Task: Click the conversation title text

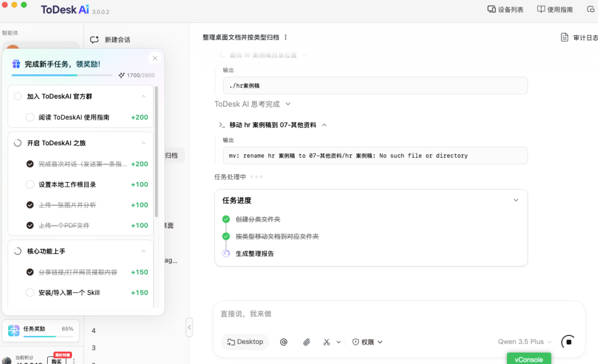Action: coord(240,37)
